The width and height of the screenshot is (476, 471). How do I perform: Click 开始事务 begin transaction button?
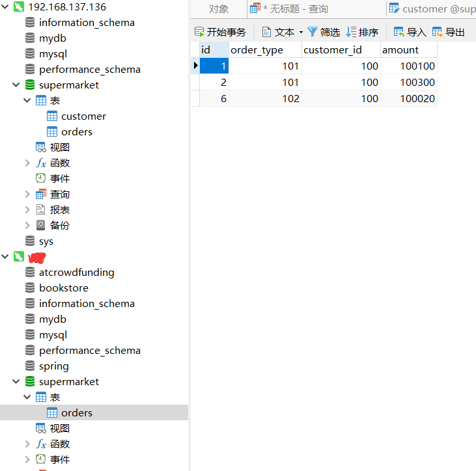pos(220,32)
